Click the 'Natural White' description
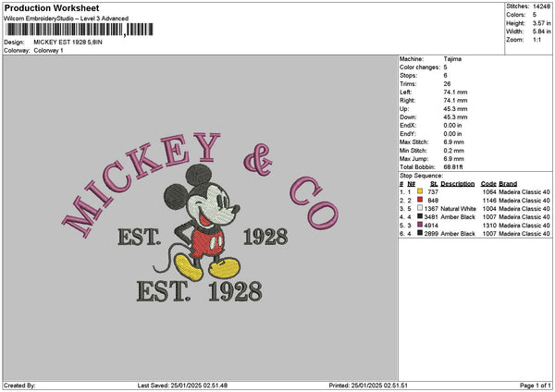555x392 pixels. point(459,209)
